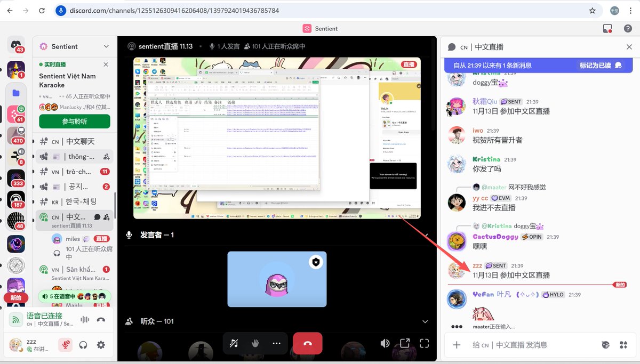Click zzz user avatar in user panel
This screenshot has width=640, height=364.
coord(16,344)
